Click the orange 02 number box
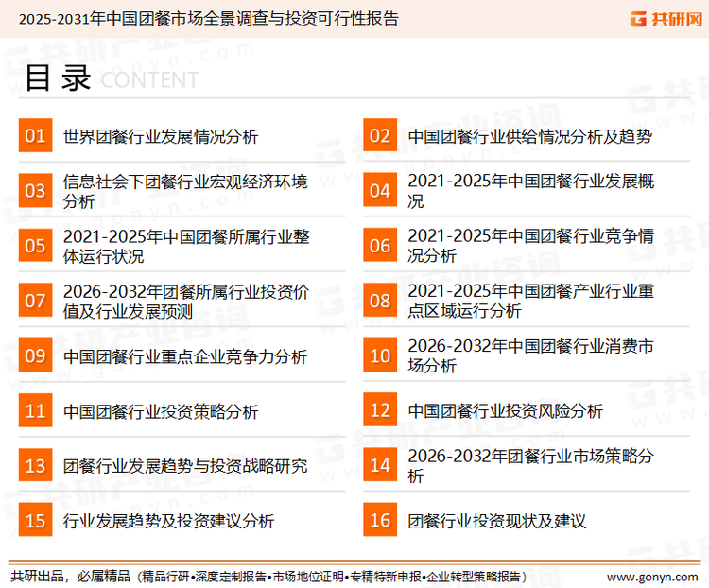 pos(380,135)
